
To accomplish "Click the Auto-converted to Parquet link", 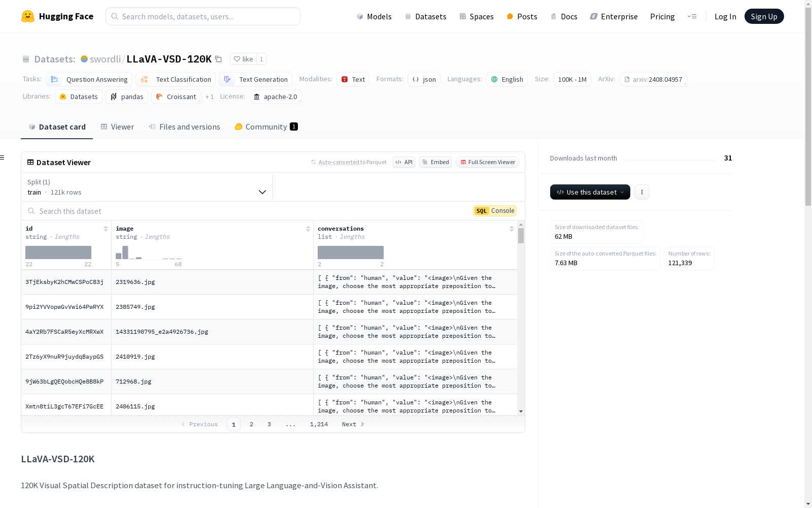I will pyautogui.click(x=349, y=162).
